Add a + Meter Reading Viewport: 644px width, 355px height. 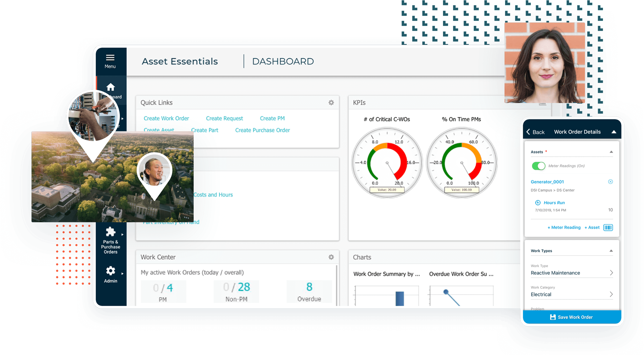click(x=564, y=227)
